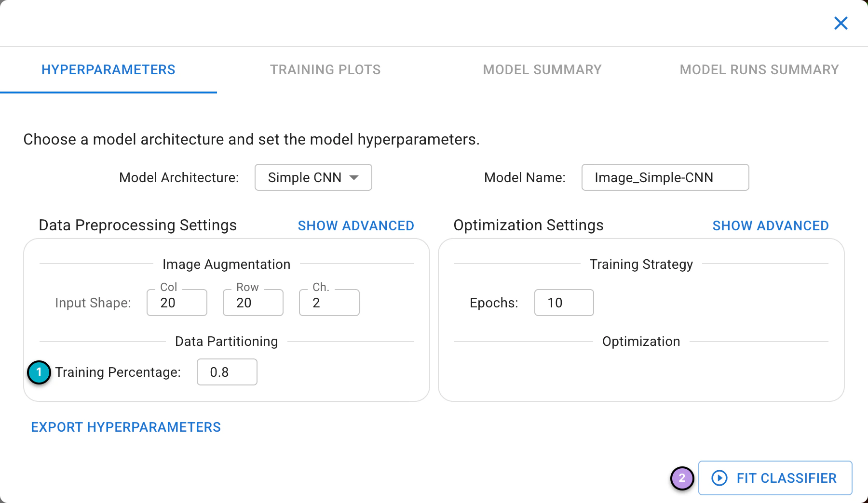Screen dimensions: 868x503
Task: Click the Ch. input shape field
Action: [329, 303]
